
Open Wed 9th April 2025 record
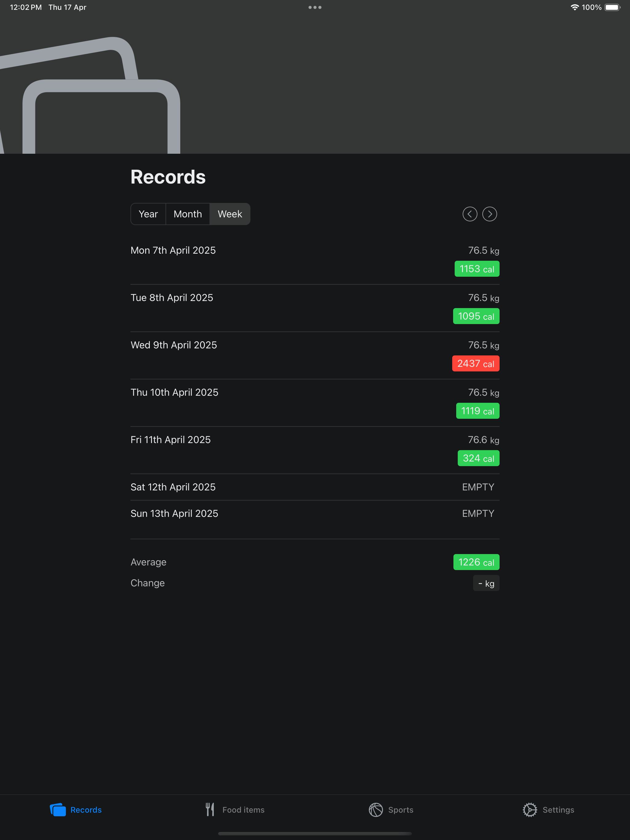pos(315,355)
